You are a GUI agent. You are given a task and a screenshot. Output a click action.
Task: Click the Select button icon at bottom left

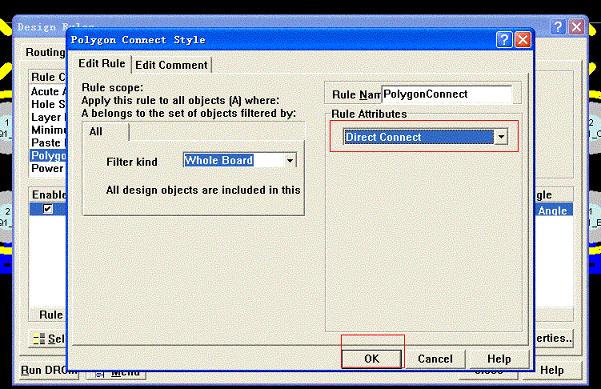39,339
